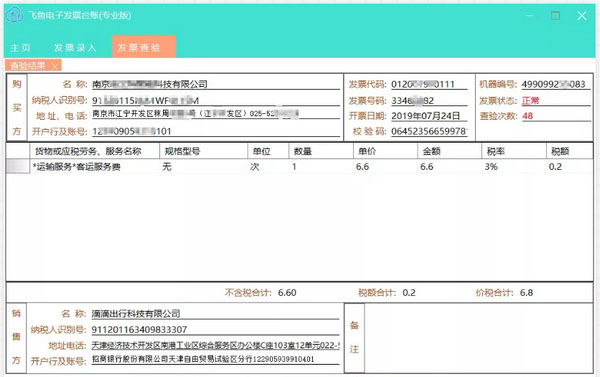This screenshot has width=600, height=377.
Task: Open the 主页 tab
Action: [20, 48]
